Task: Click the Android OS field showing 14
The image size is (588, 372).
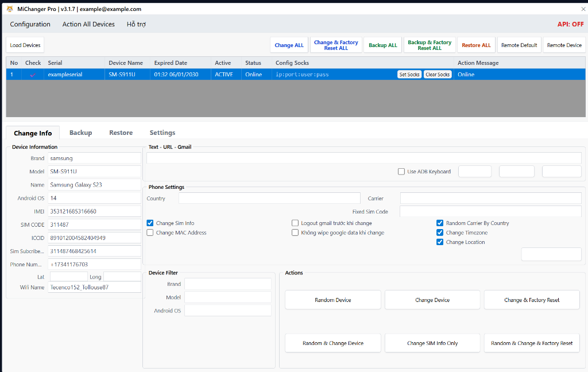Action: [94, 198]
